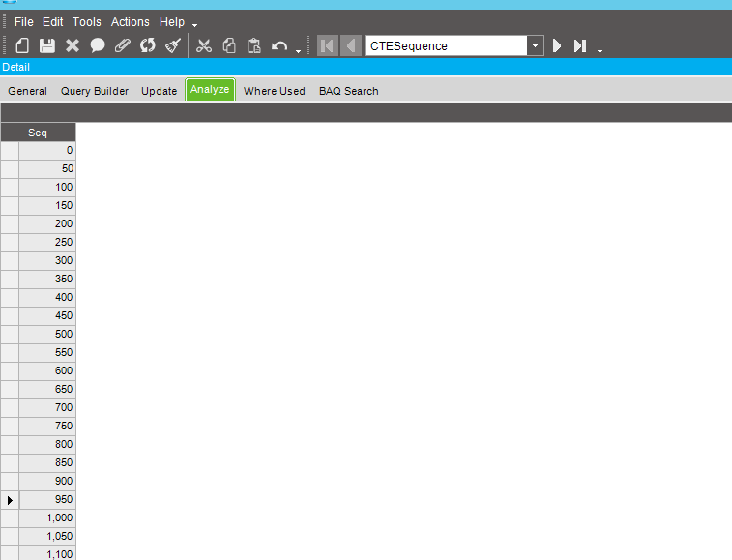The height and width of the screenshot is (560, 732).
Task: Open navigation toolbar options arrow
Action: (600, 51)
